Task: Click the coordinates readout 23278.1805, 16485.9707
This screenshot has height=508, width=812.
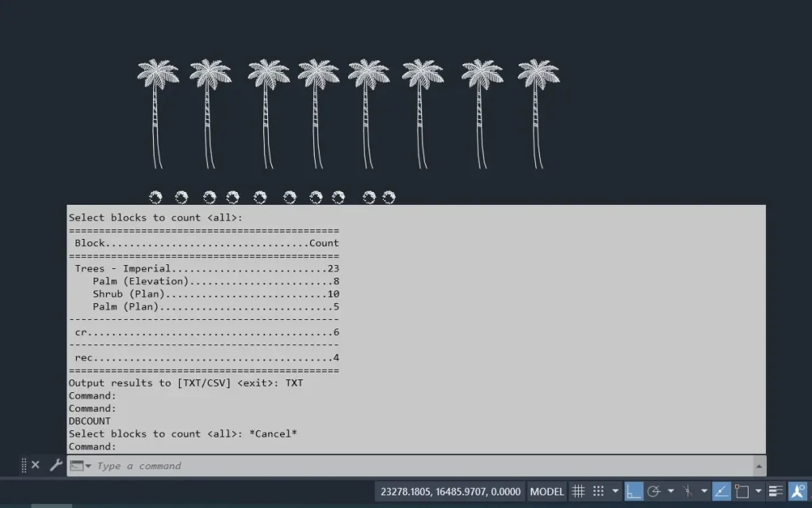Action: point(450,491)
